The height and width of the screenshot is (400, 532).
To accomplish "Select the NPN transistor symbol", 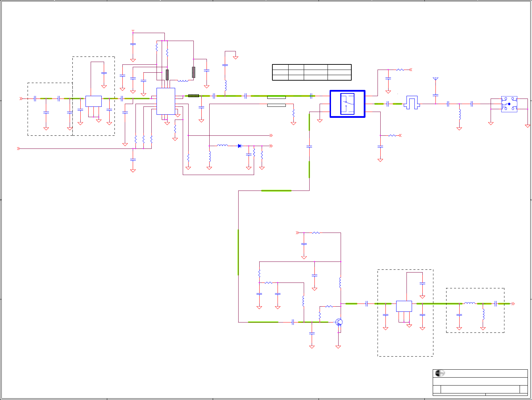I will (x=339, y=322).
